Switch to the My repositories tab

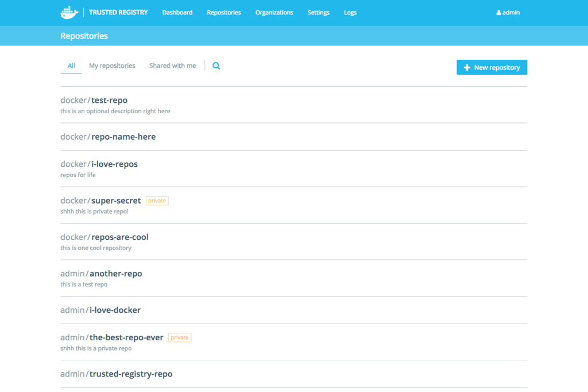pyautogui.click(x=112, y=66)
